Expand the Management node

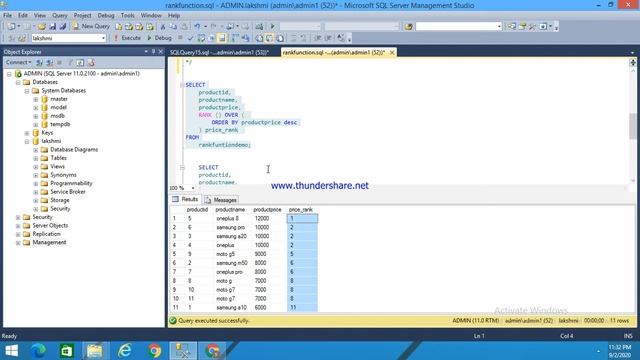tap(18, 242)
